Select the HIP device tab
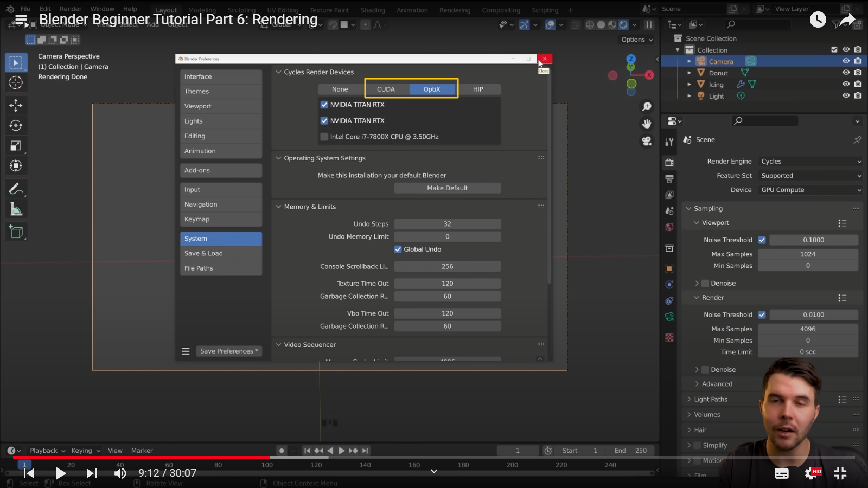Viewport: 868px width, 488px height. pos(478,89)
